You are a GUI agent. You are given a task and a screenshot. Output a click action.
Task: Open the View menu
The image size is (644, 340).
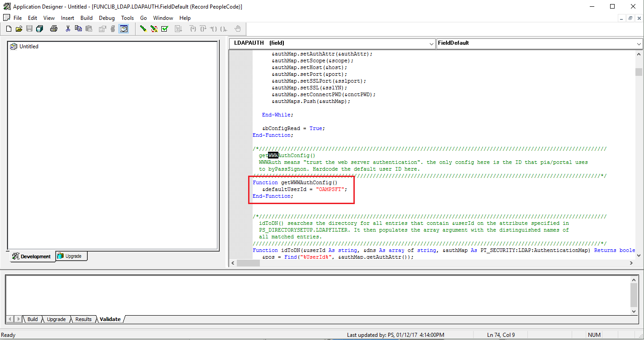tap(49, 18)
